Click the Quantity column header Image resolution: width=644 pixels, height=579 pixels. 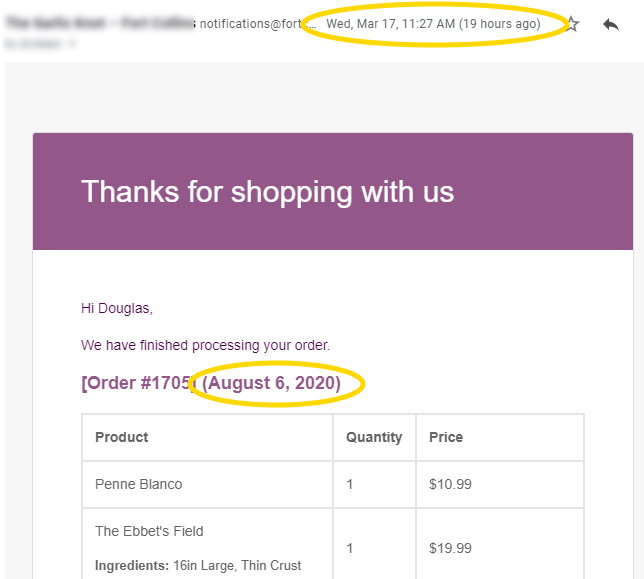click(x=374, y=437)
